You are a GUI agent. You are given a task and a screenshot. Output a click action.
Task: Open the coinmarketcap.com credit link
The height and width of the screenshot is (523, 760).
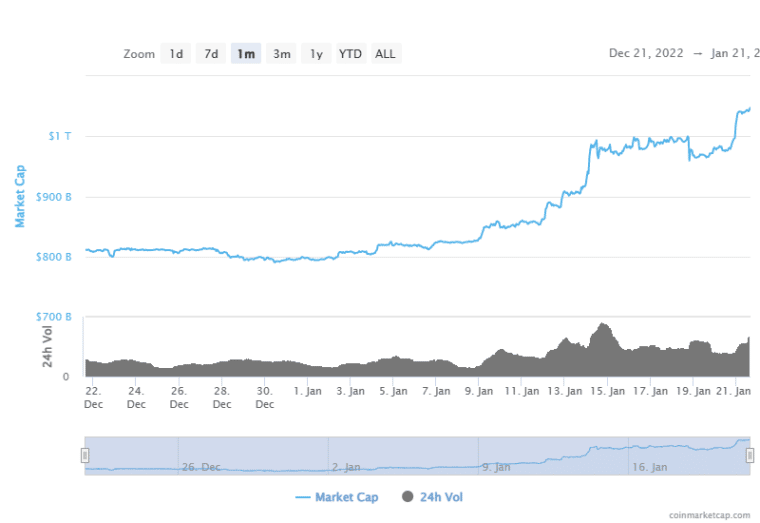pyautogui.click(x=708, y=515)
